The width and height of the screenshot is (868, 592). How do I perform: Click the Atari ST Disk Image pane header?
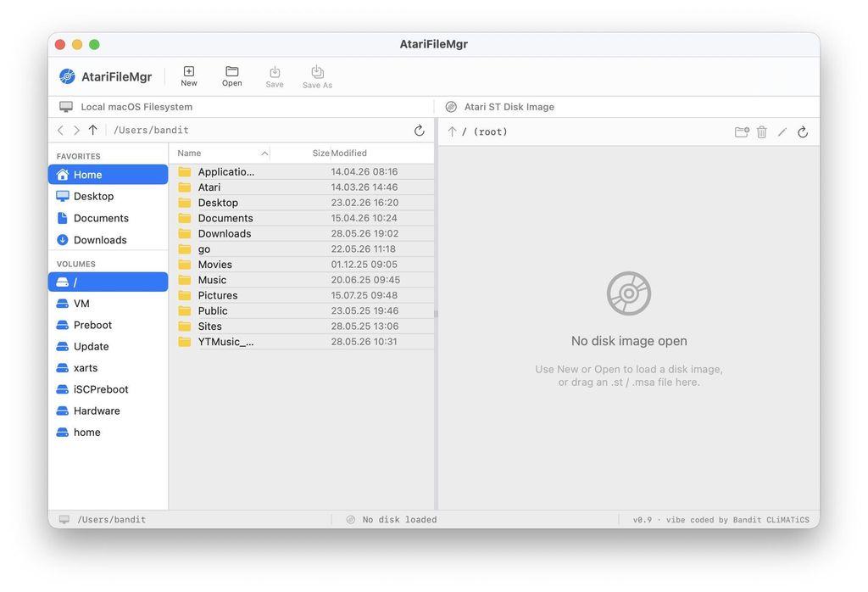(509, 107)
